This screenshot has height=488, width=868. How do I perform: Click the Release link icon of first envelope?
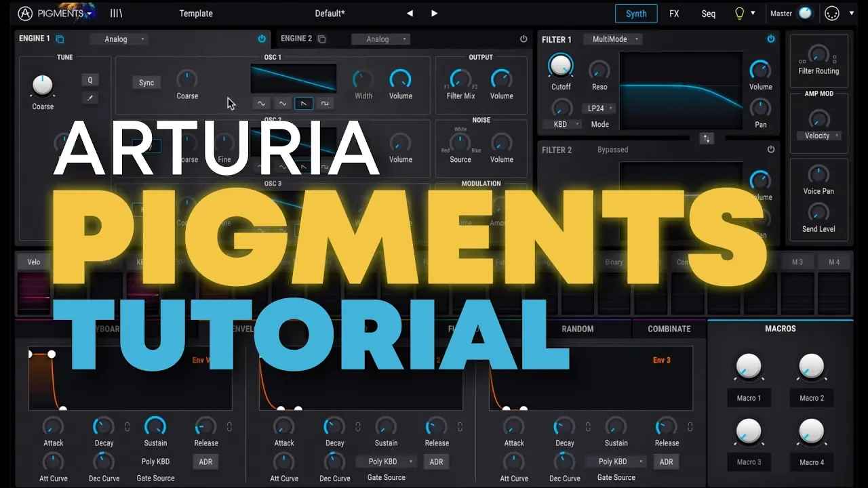pos(229,427)
